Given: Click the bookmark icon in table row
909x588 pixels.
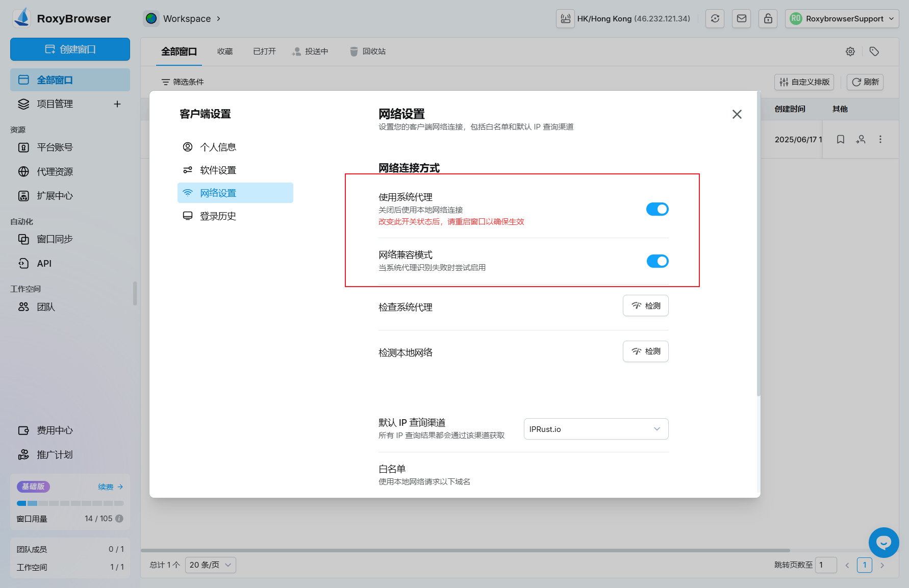Looking at the screenshot, I should coord(840,139).
